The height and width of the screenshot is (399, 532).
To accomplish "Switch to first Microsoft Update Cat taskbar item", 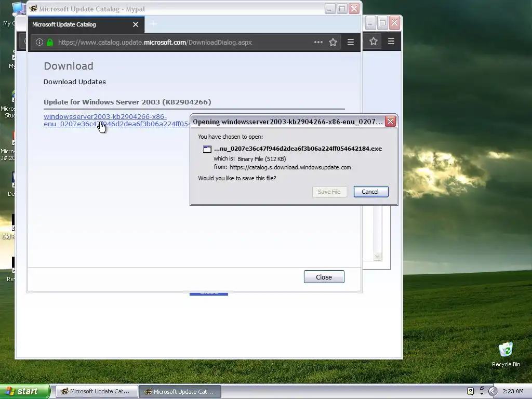I will click(x=96, y=391).
